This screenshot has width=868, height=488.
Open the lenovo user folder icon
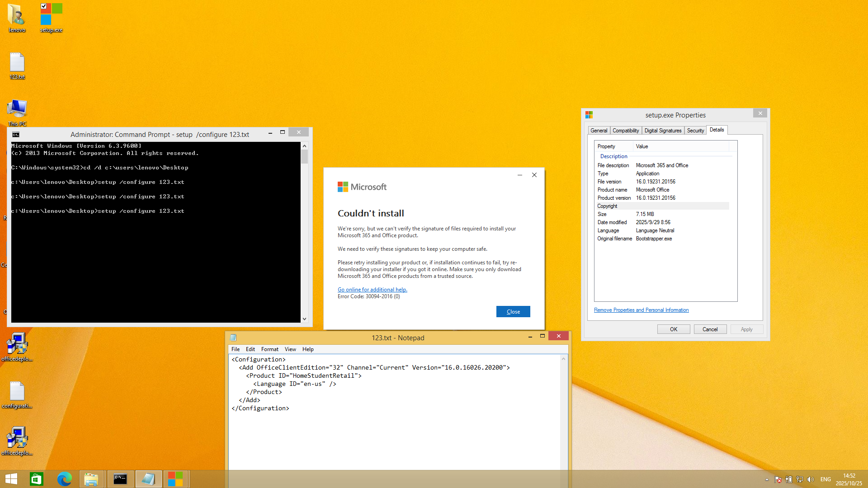pos(17,16)
